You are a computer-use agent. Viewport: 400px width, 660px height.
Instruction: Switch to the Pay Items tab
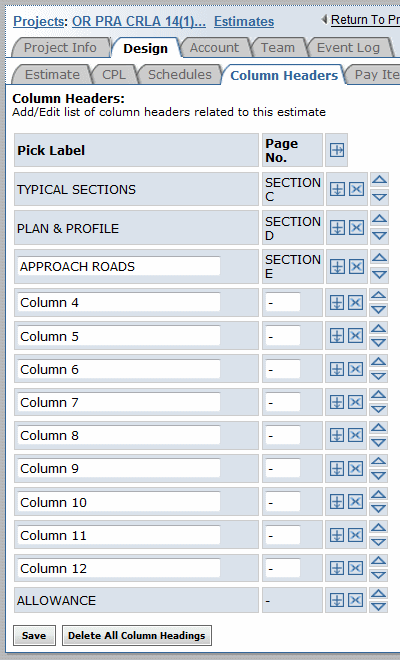click(x=374, y=75)
